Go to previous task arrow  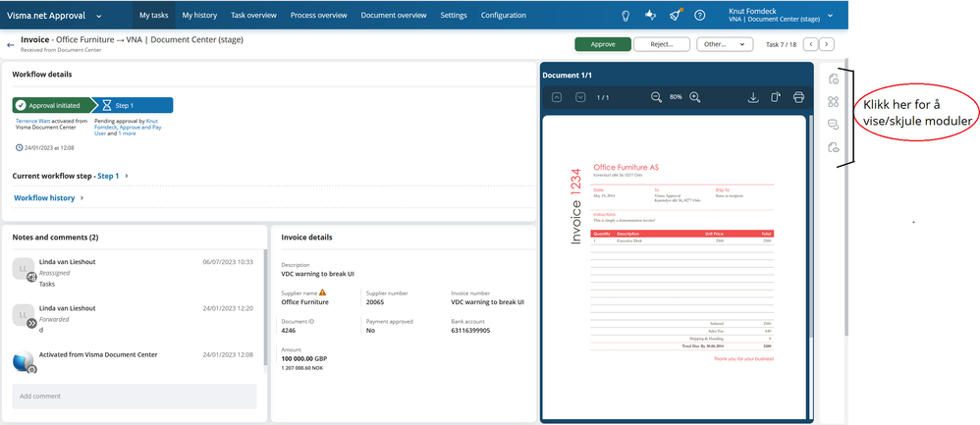tap(811, 44)
